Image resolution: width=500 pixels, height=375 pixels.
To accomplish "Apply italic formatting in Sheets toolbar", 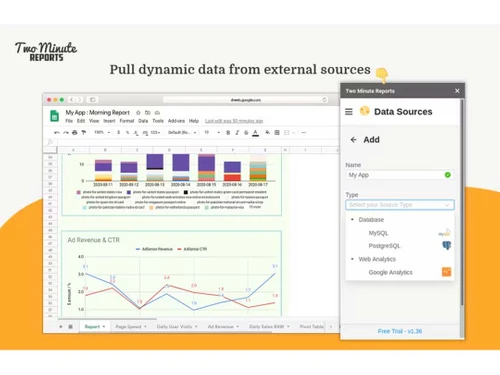I will click(x=237, y=133).
